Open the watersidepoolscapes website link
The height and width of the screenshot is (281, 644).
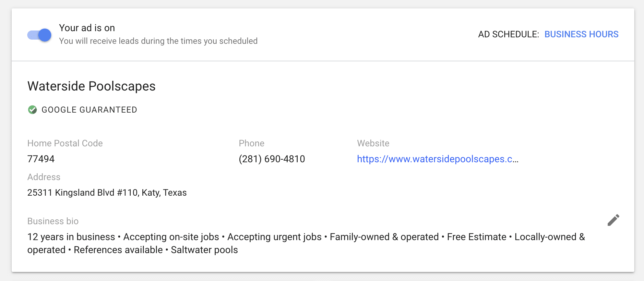tap(438, 159)
